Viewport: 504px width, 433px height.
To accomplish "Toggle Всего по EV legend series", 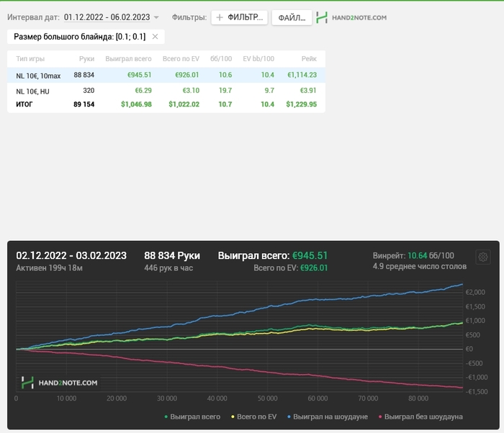I will pyautogui.click(x=253, y=416).
